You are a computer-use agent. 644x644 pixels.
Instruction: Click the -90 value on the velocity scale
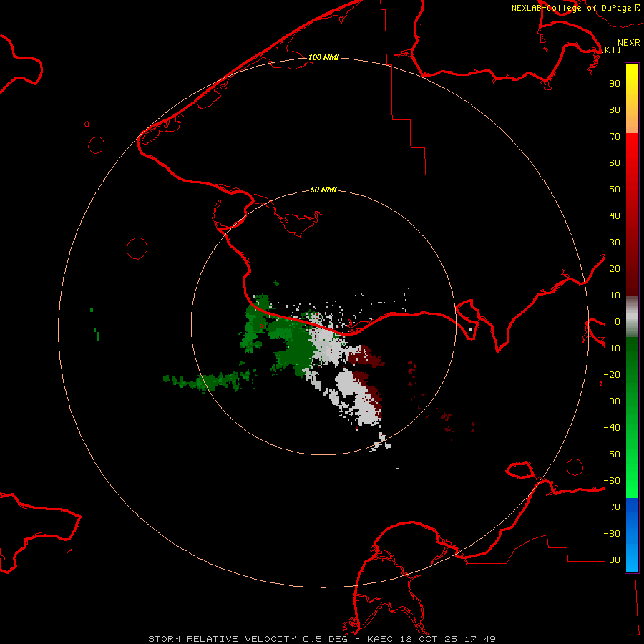click(612, 560)
